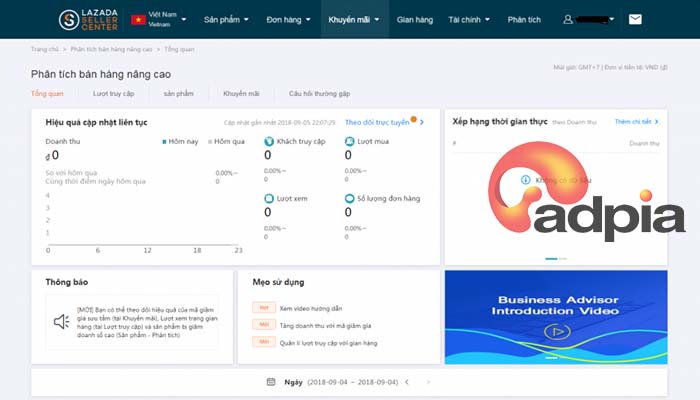Expand the Sản phẩm menu dropdown

(x=226, y=20)
